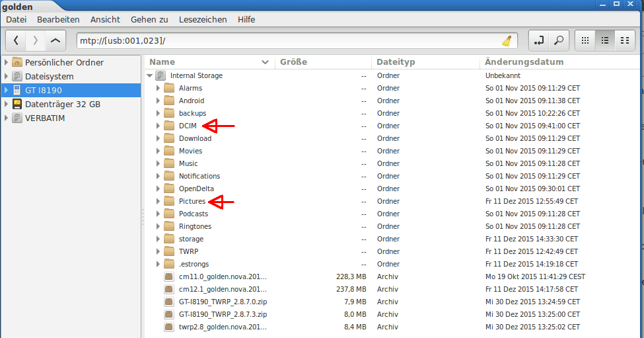This screenshot has width=644, height=338.
Task: Sort by the Änderungsdatum column header
Action: pos(560,62)
